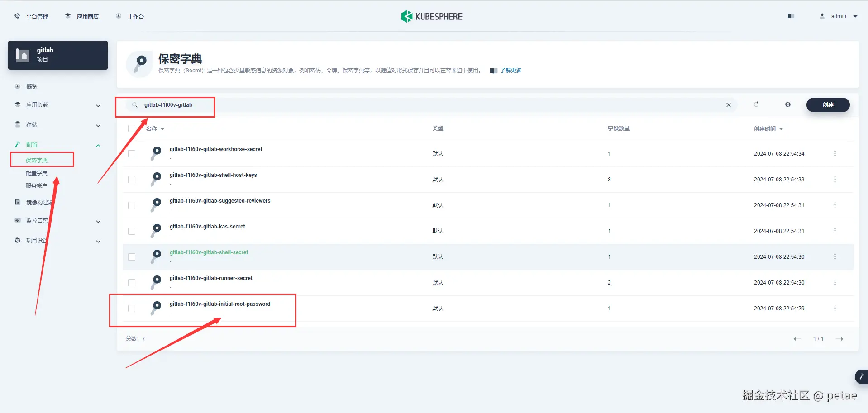Check the runner-secret row checkbox

pyautogui.click(x=132, y=283)
